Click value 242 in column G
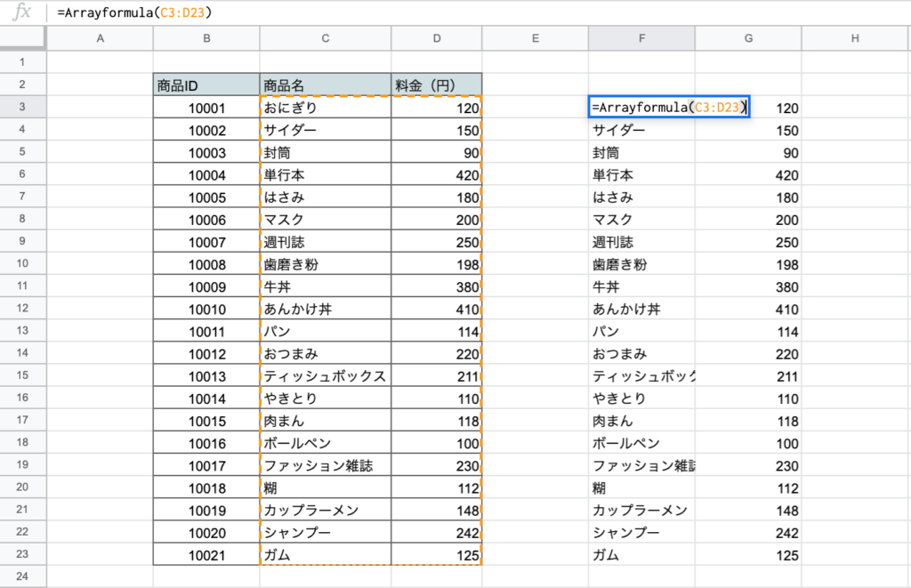911x588 pixels. [x=748, y=532]
